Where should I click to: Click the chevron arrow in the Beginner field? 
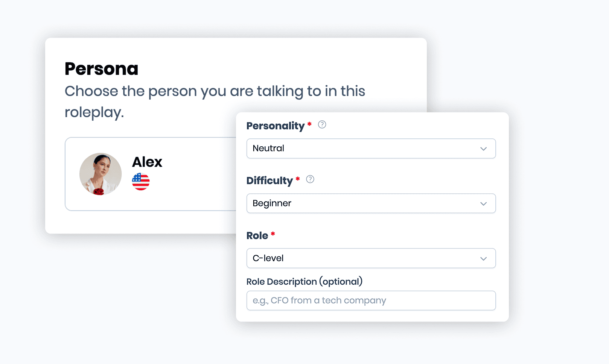pos(483,204)
